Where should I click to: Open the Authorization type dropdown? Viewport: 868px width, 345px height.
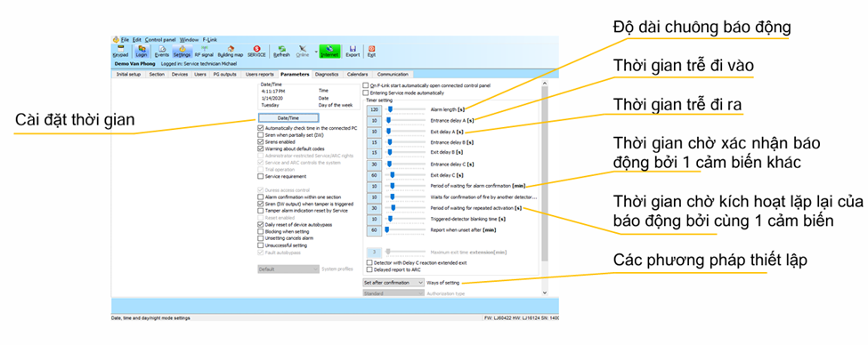click(x=393, y=293)
